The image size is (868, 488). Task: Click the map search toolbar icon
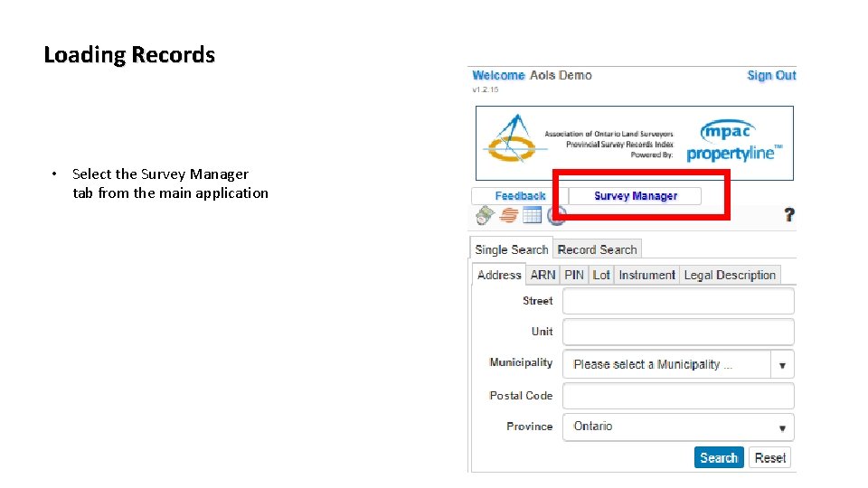(x=485, y=215)
